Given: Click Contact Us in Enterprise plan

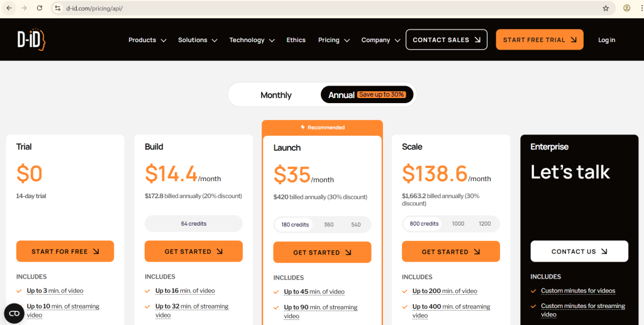Looking at the screenshot, I should pyautogui.click(x=579, y=251).
